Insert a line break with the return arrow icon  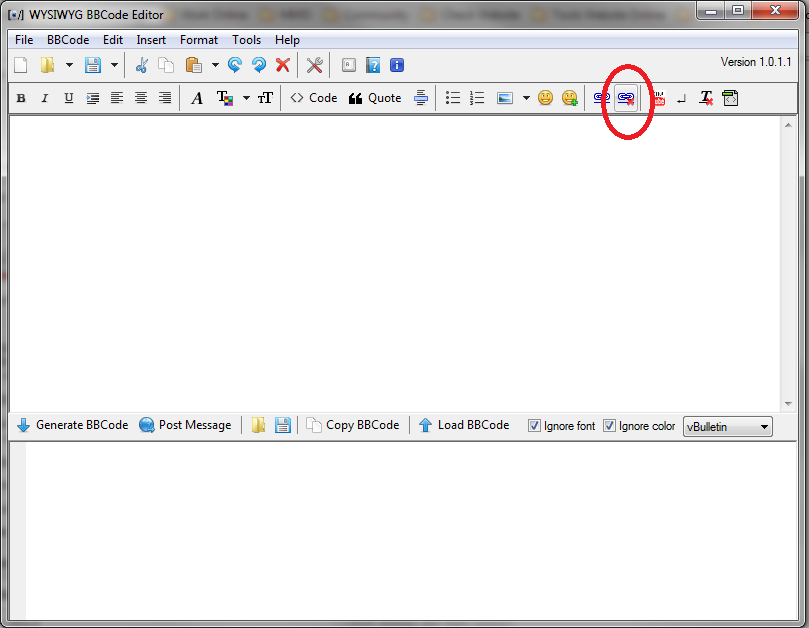(682, 99)
